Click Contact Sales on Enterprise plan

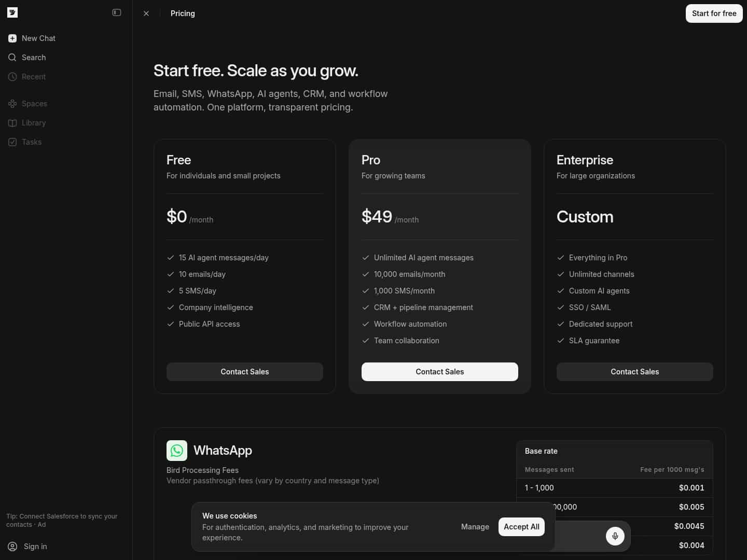pyautogui.click(x=634, y=372)
